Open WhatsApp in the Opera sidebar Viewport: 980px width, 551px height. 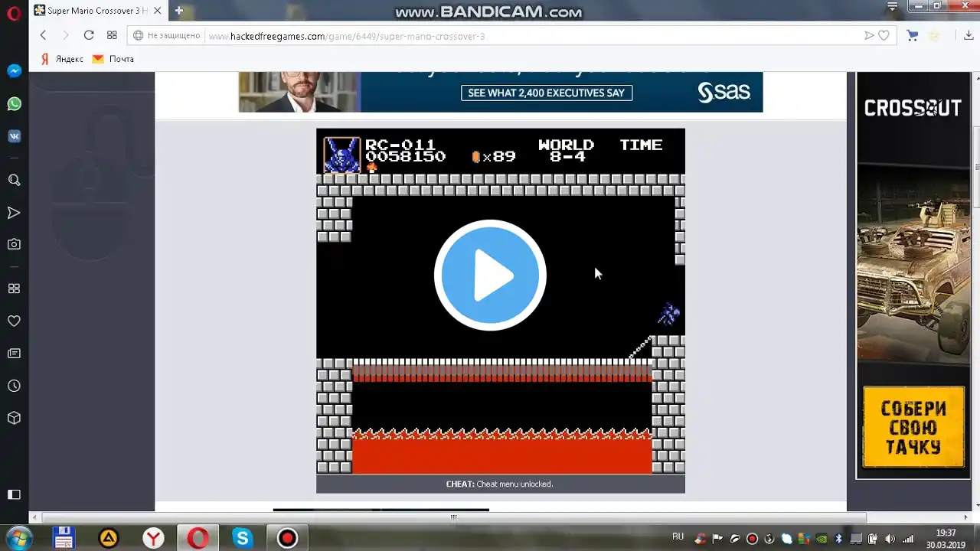[14, 104]
